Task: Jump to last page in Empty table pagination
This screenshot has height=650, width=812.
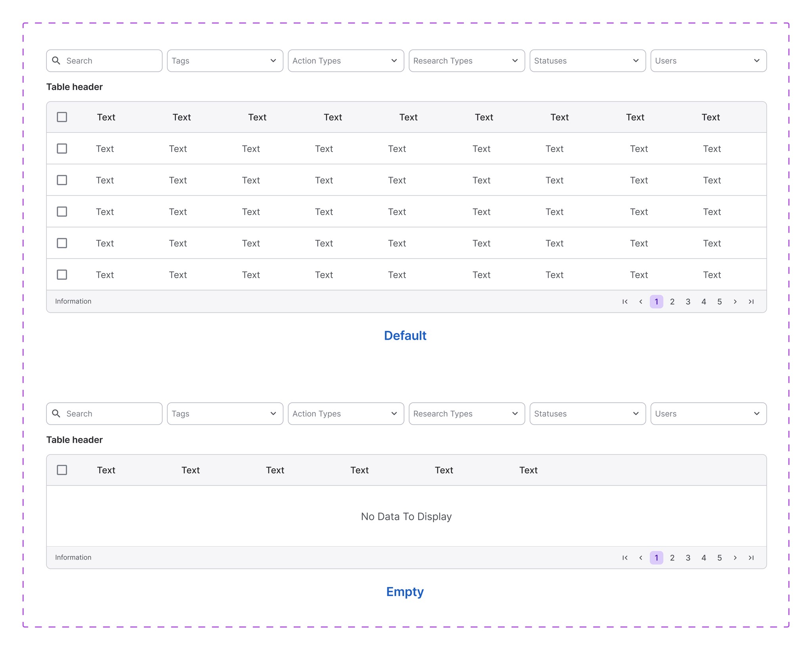Action: click(751, 558)
